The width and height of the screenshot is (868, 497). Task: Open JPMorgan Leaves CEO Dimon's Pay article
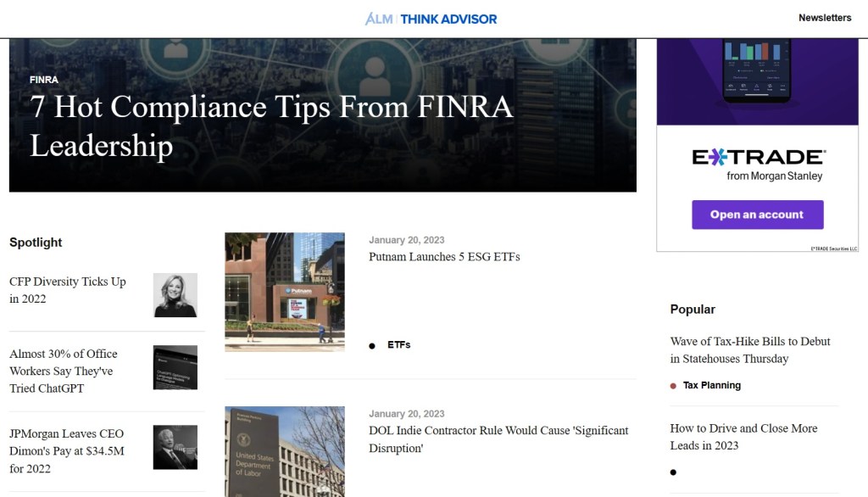click(67, 451)
